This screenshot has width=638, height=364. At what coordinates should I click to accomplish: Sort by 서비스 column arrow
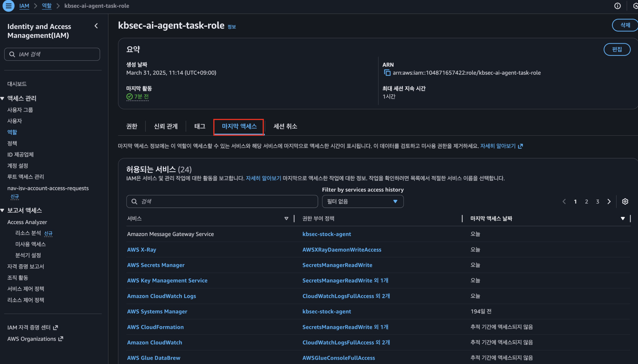[x=286, y=219]
